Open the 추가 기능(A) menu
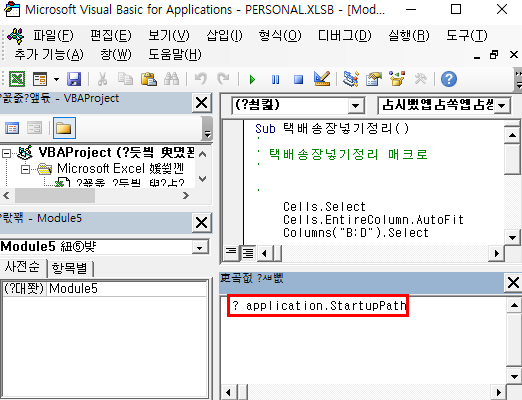This screenshot has height=400, width=522. 49,54
